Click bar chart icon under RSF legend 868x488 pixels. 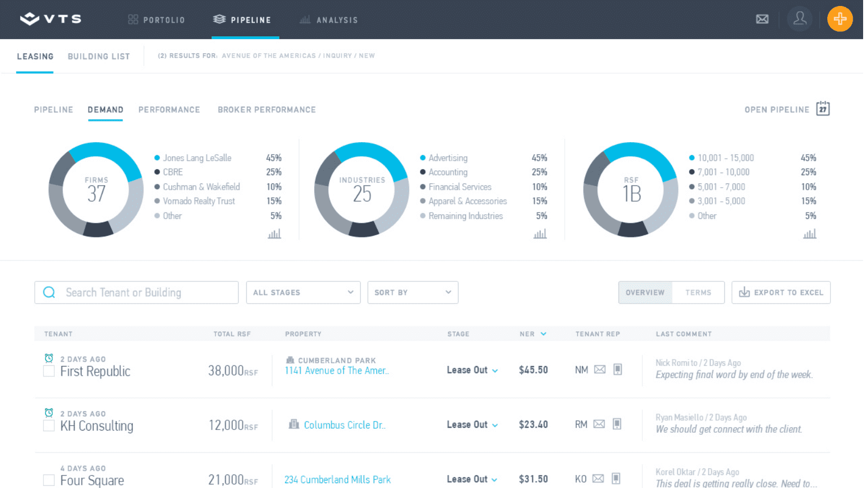click(809, 234)
